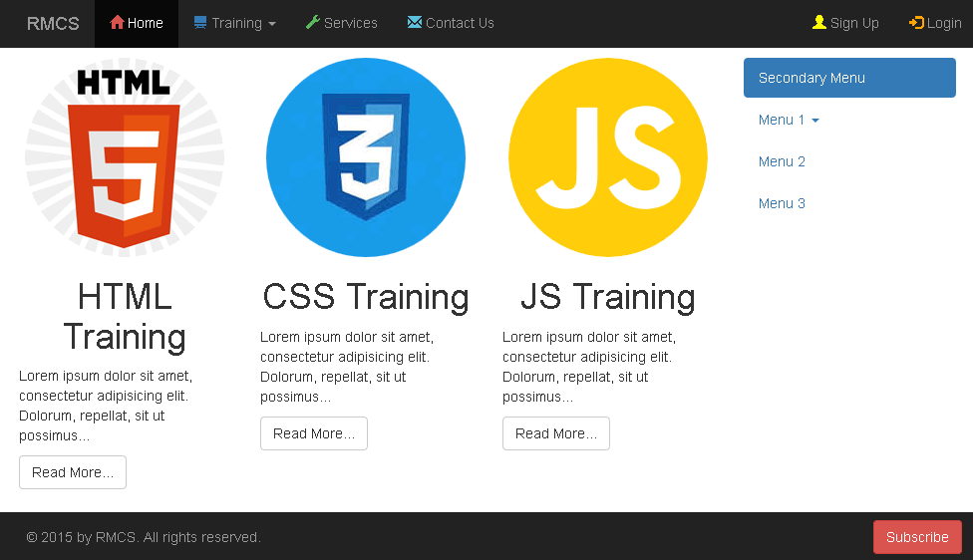This screenshot has height=560, width=973.
Task: Click the orange Login arrow icon
Action: pos(916,23)
